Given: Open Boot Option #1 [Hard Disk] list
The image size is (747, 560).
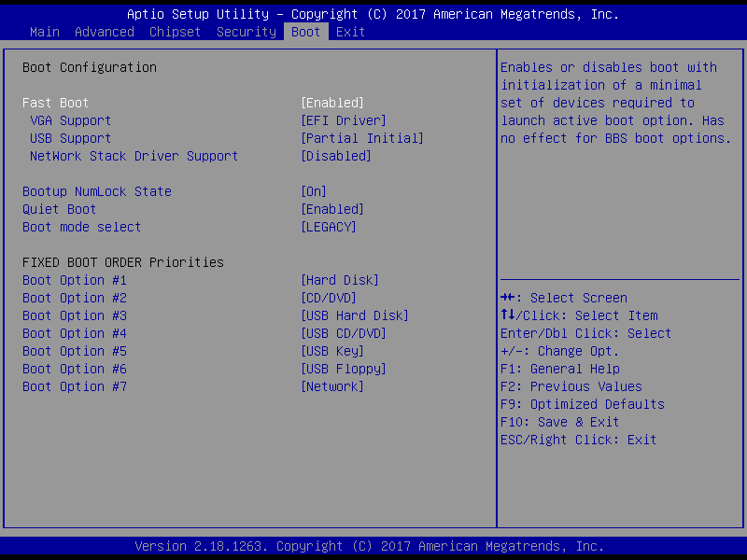Looking at the screenshot, I should coord(339,280).
